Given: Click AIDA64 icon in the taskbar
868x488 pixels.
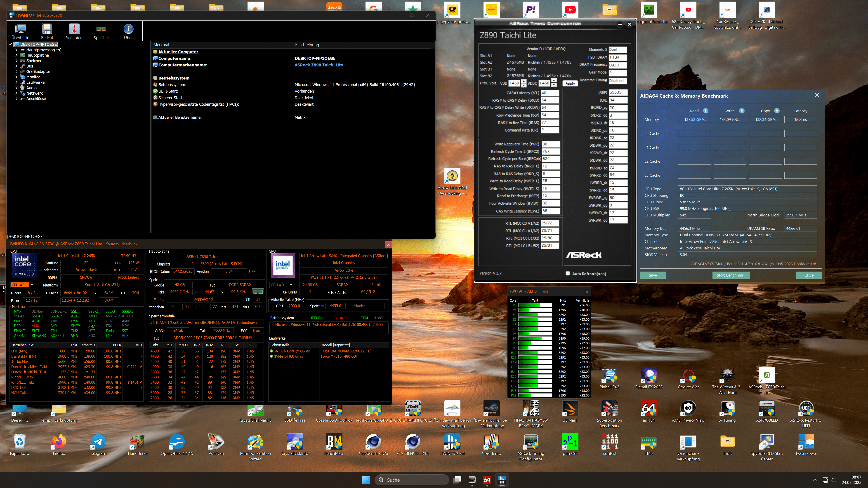Looking at the screenshot, I should (x=487, y=480).
